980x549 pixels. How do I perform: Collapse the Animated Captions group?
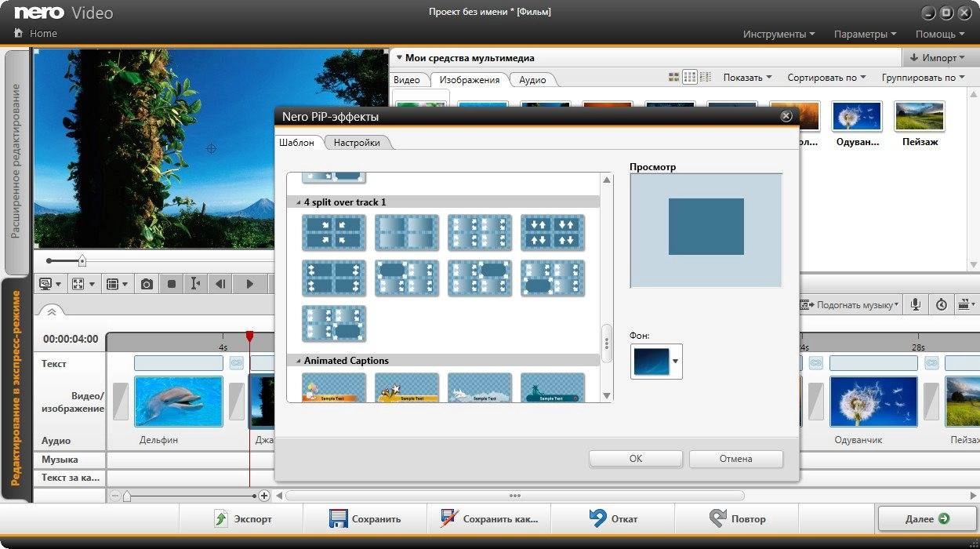tap(298, 361)
